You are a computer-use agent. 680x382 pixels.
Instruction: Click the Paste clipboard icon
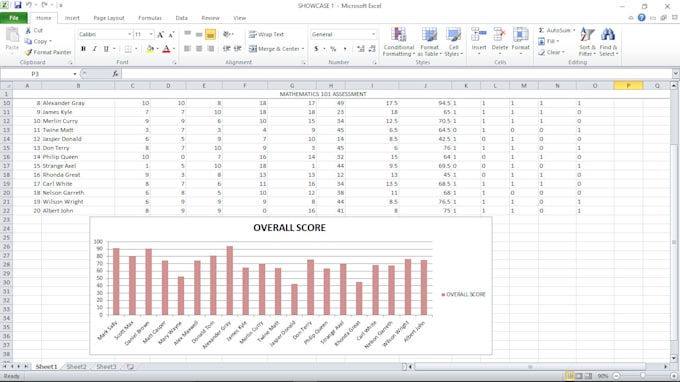[x=12, y=35]
